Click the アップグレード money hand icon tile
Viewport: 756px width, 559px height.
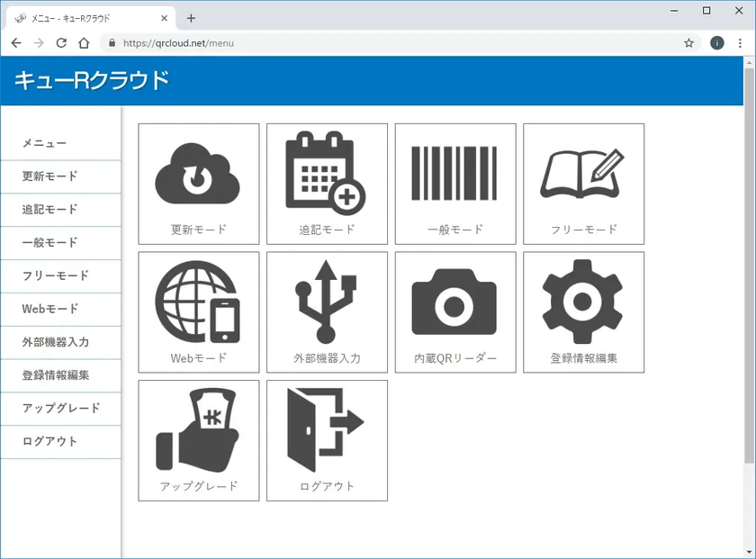click(198, 440)
